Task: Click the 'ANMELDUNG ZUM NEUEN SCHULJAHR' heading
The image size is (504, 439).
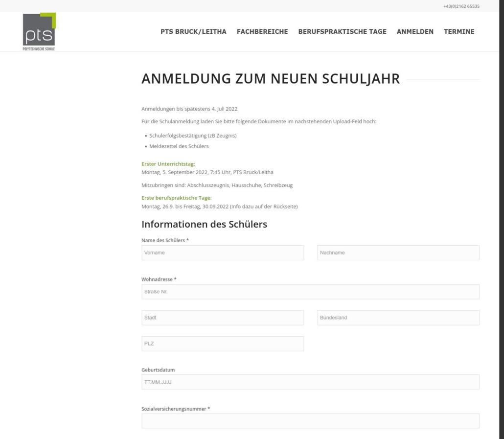Action: tap(271, 79)
